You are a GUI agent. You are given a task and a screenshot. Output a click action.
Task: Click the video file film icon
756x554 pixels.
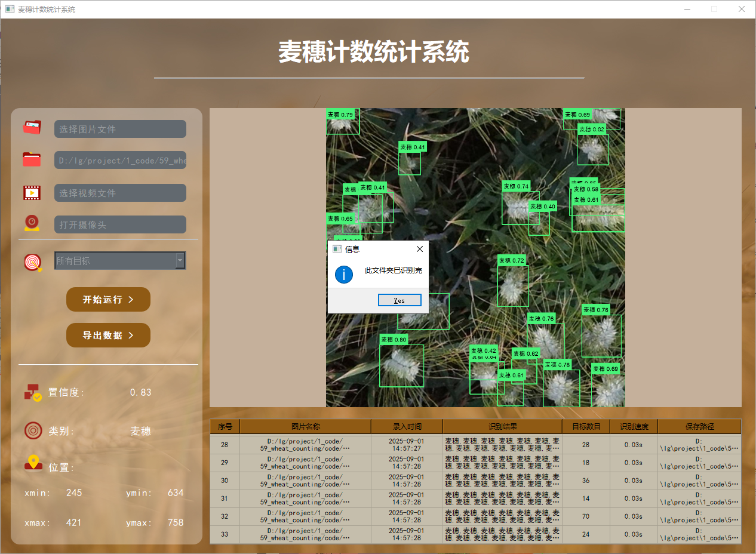point(32,192)
